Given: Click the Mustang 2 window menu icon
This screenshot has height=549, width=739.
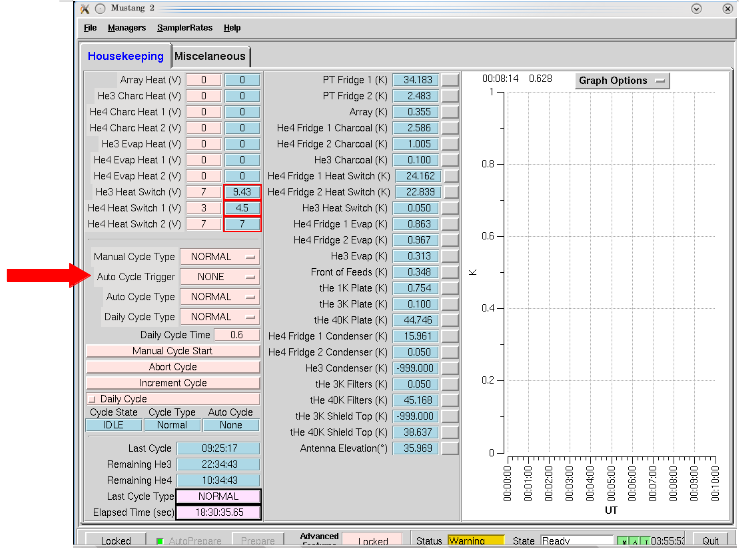Looking at the screenshot, I should click(x=85, y=8).
